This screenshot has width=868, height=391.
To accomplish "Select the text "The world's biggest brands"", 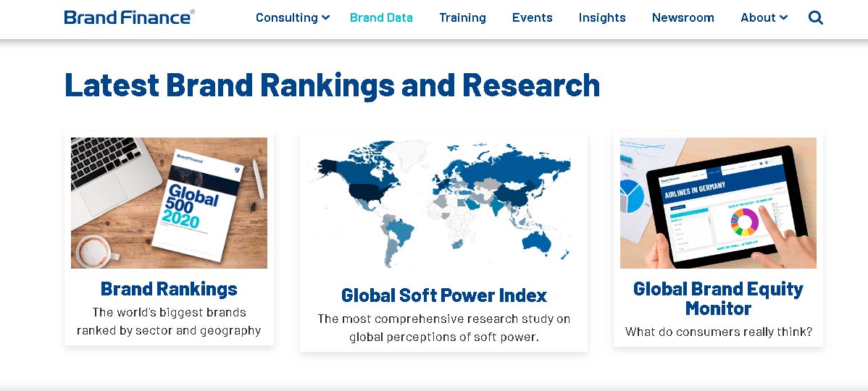I will [x=169, y=313].
